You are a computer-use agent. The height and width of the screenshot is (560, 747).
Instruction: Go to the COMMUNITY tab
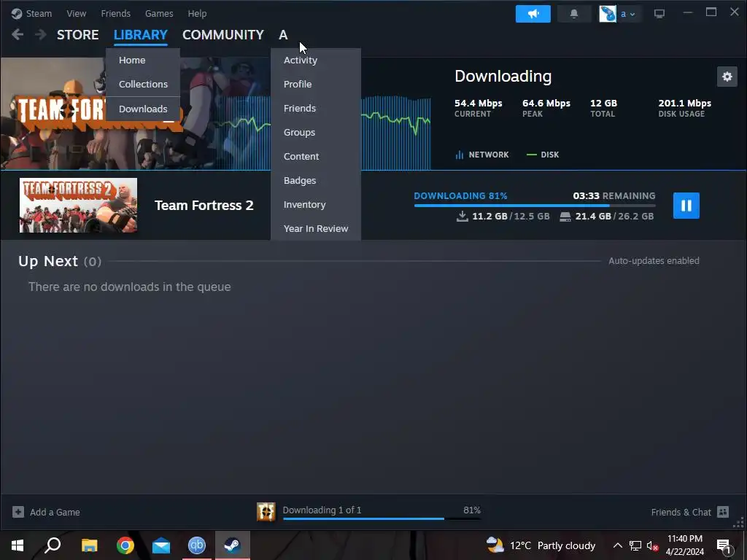click(223, 35)
